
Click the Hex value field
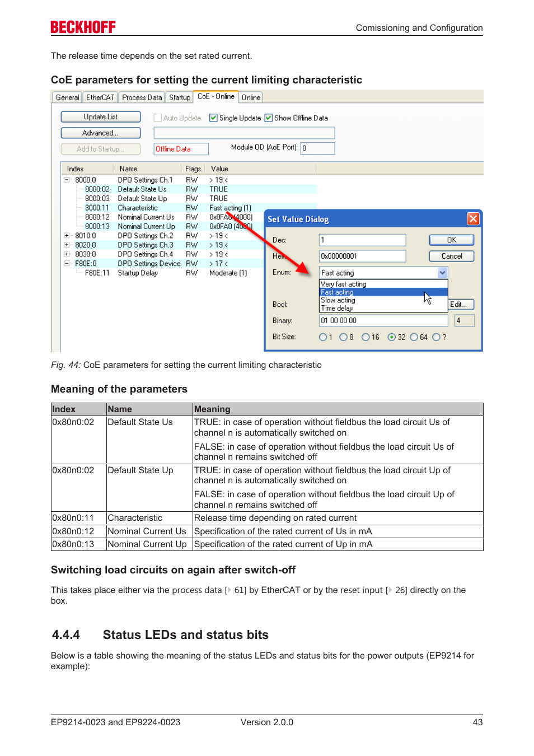pos(362,256)
